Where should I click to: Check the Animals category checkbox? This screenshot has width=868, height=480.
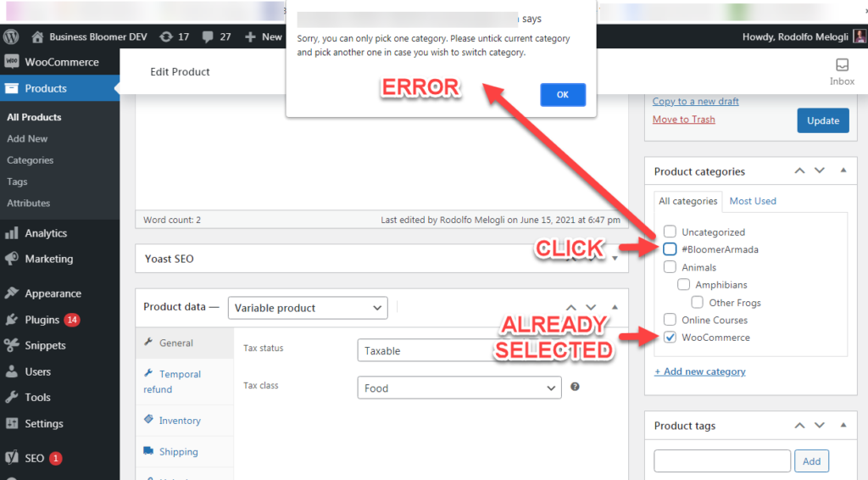click(x=670, y=267)
